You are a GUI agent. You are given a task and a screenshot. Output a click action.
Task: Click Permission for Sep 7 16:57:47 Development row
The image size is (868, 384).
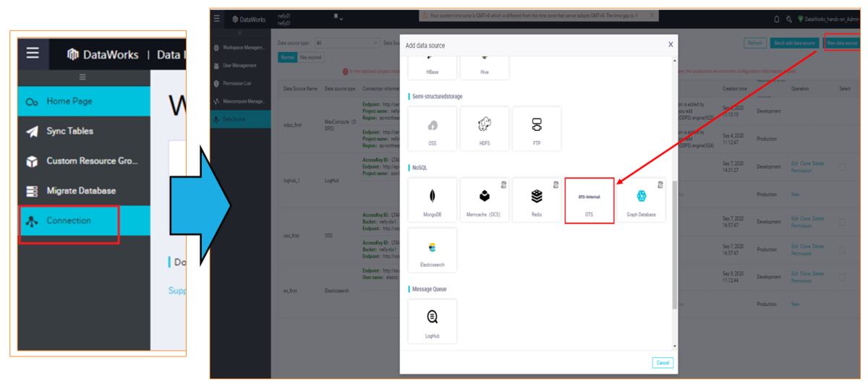coord(801,226)
